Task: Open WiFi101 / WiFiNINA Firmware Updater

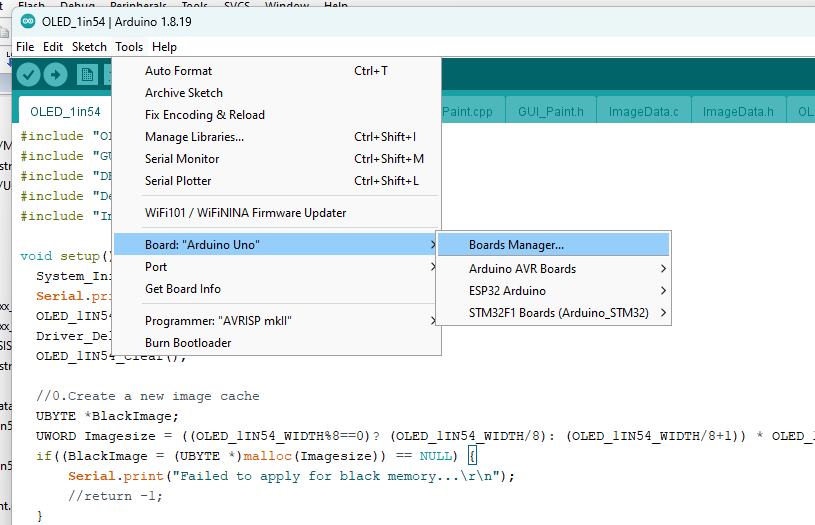Action: (277, 213)
